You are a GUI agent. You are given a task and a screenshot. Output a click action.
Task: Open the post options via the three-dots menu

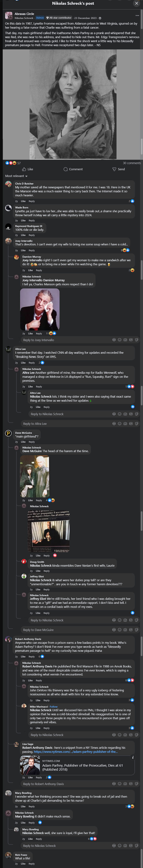[137, 15]
